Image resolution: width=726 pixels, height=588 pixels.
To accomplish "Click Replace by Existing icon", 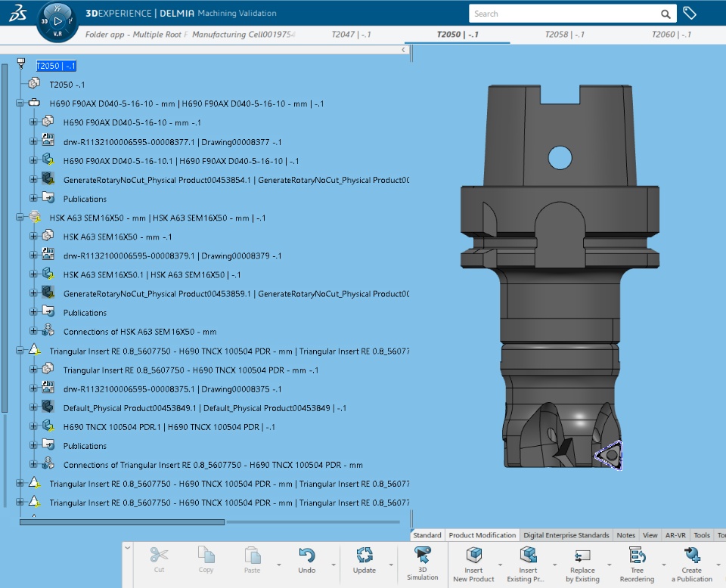I will tap(582, 556).
